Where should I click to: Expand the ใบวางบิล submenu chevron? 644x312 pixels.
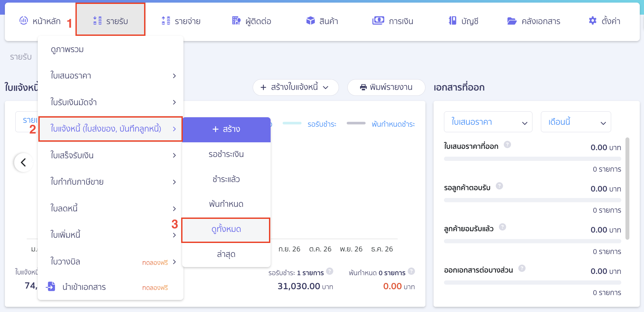pyautogui.click(x=174, y=262)
